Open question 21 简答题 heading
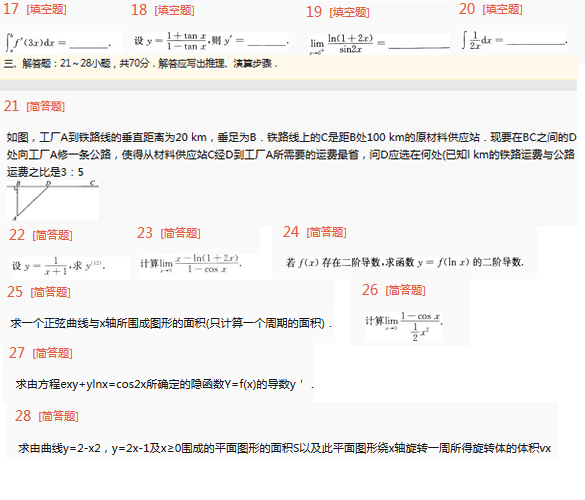The height and width of the screenshot is (500, 585). coord(34,106)
